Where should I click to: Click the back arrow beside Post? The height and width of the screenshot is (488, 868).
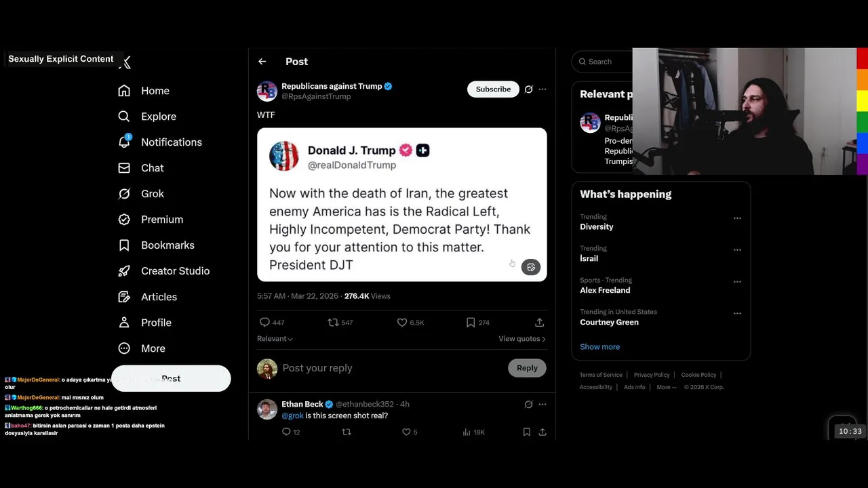tap(262, 62)
